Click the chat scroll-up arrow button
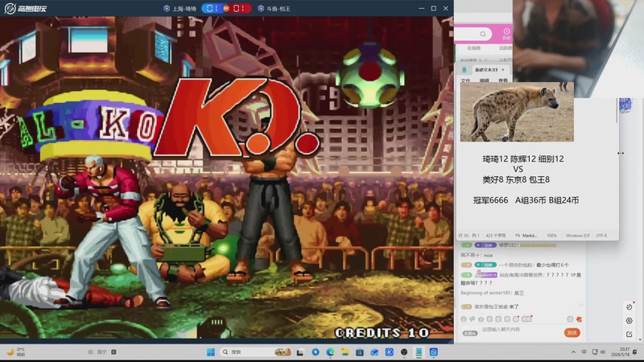The image size is (644, 362). click(580, 305)
